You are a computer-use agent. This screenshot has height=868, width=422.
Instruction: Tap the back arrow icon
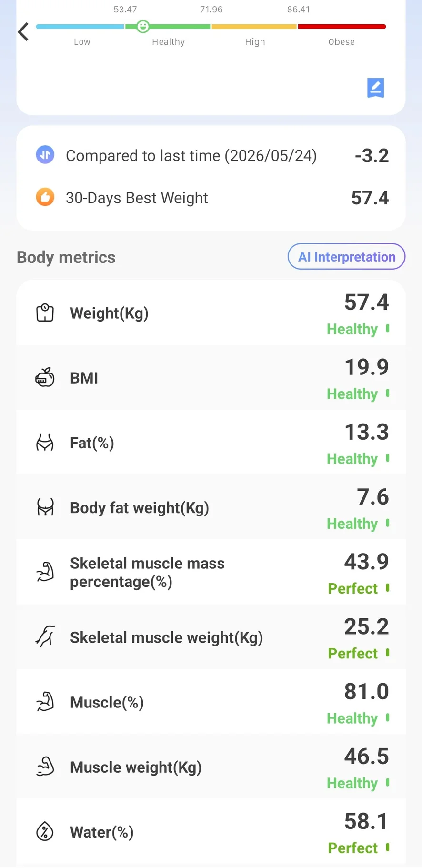[23, 32]
